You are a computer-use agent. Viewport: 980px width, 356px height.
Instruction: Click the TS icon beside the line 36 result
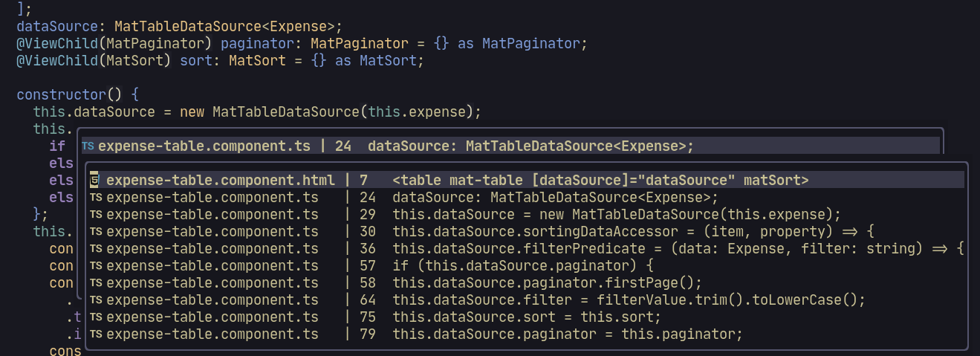pos(96,249)
